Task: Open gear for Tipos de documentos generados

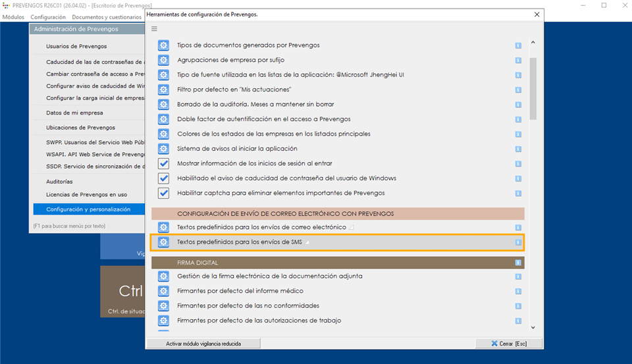Action: [163, 45]
